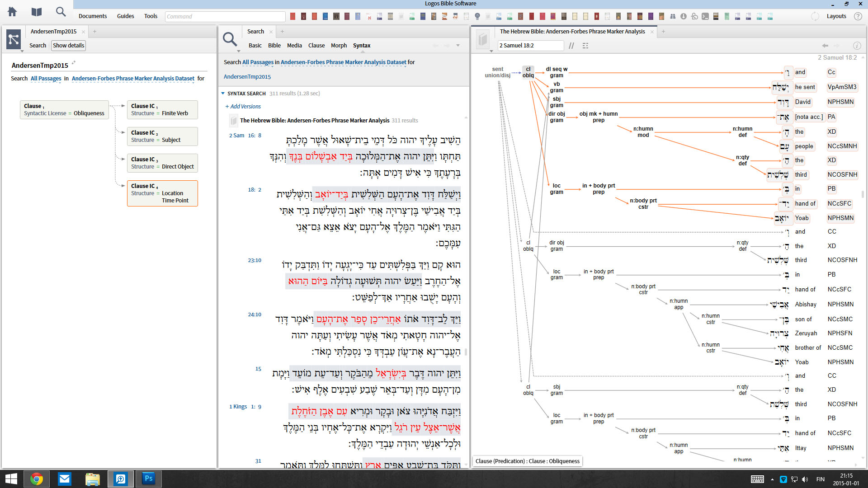Open the Layouts menu

click(x=836, y=16)
